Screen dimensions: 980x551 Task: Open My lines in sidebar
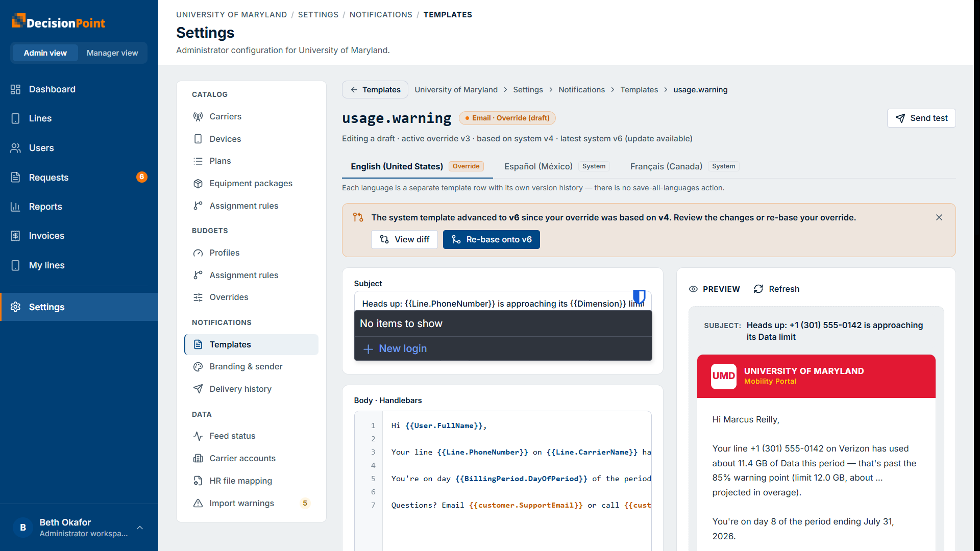coord(79,265)
